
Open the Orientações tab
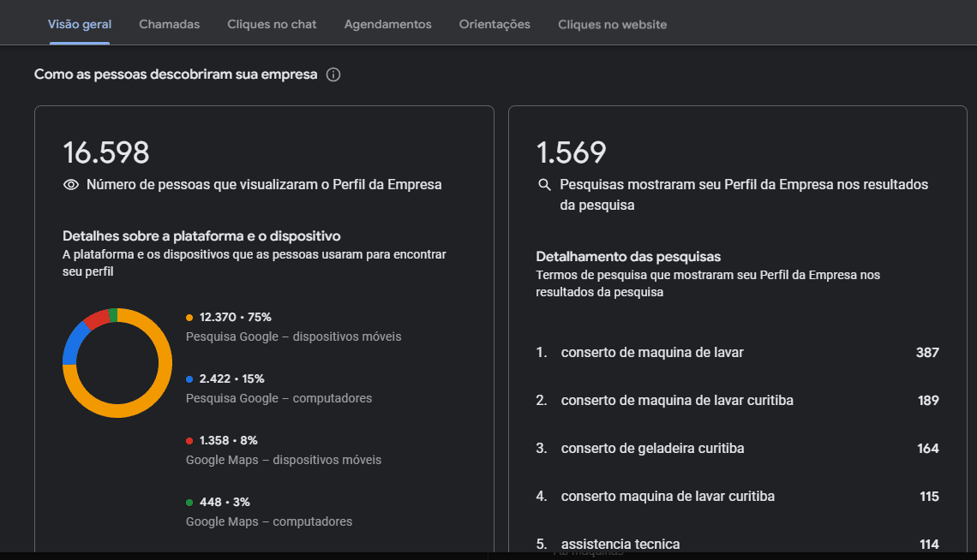494,24
